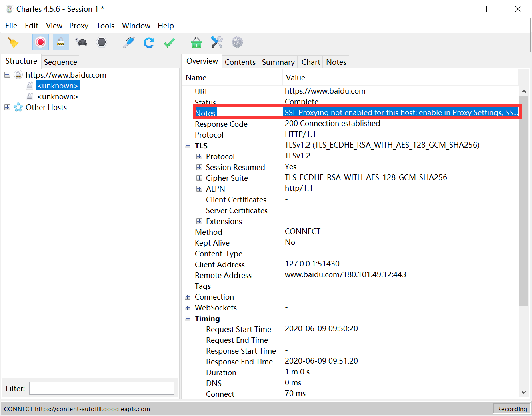Toggle the red Recording button

40,42
